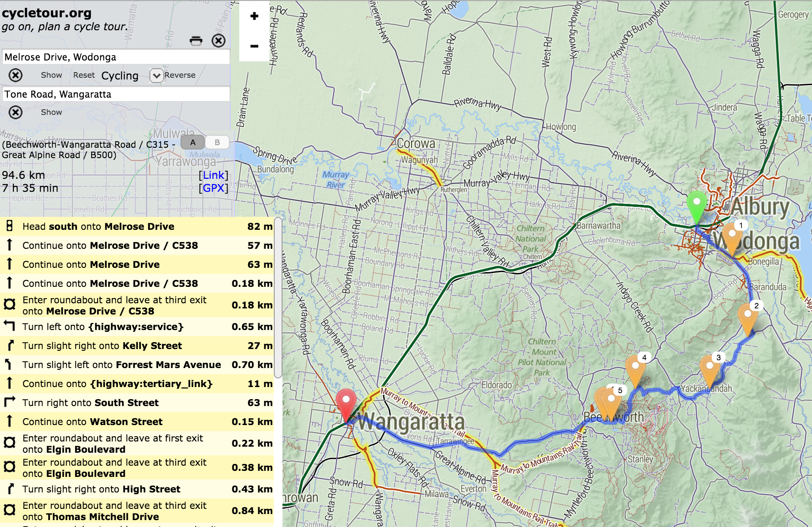Image resolution: width=812 pixels, height=527 pixels.
Task: Open the Cycling mode dropdown
Action: click(156, 76)
